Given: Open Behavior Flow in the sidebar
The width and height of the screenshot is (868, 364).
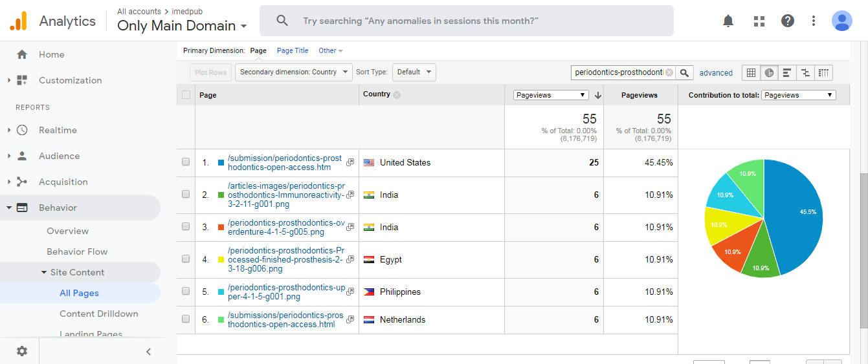Looking at the screenshot, I should coord(77,252).
